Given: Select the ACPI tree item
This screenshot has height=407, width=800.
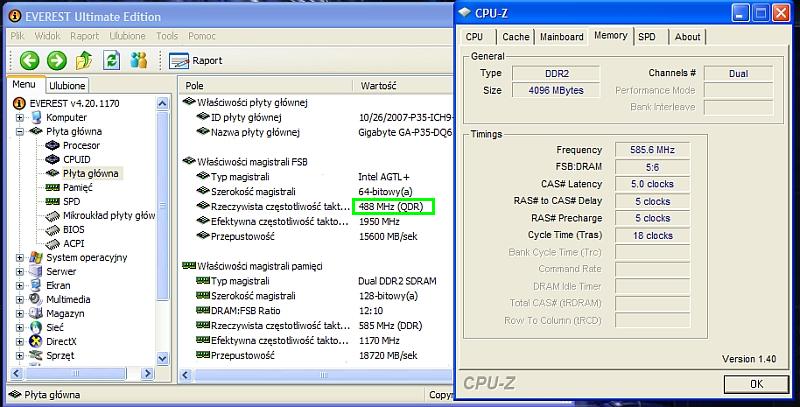Looking at the screenshot, I should tap(73, 243).
